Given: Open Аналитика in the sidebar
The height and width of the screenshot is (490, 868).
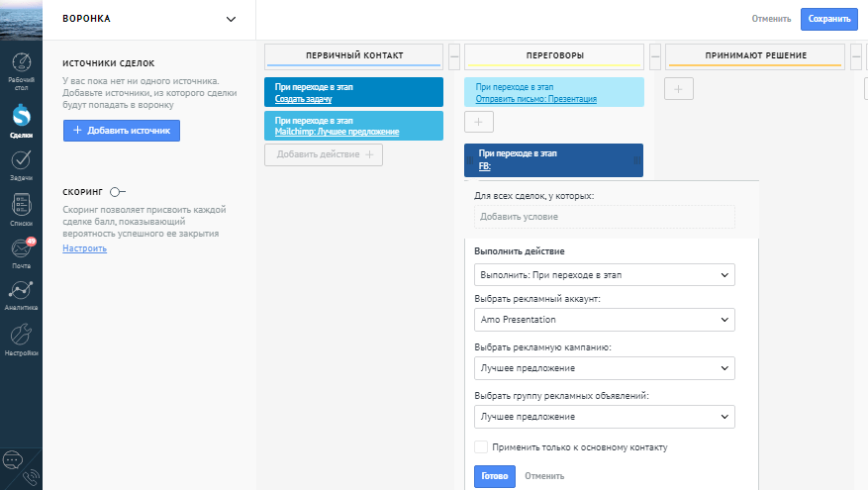Looking at the screenshot, I should click(21, 296).
